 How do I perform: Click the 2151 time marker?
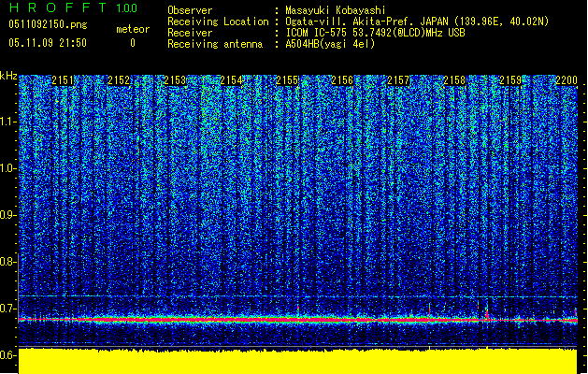click(63, 80)
